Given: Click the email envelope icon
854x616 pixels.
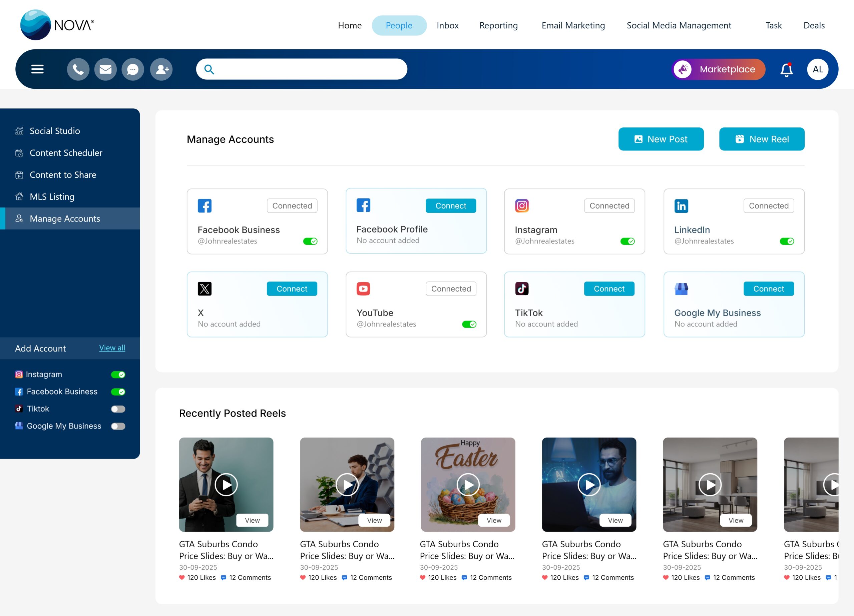Looking at the screenshot, I should pos(105,69).
